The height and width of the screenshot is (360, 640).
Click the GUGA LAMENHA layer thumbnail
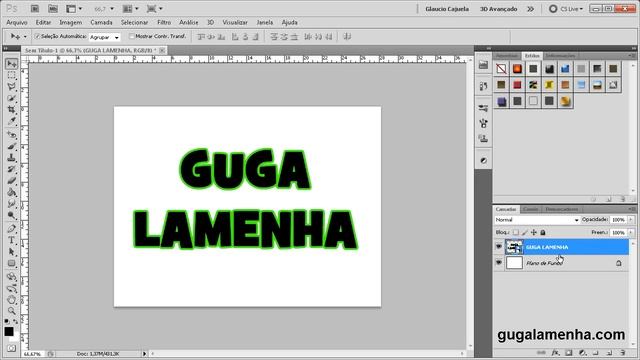(514, 247)
